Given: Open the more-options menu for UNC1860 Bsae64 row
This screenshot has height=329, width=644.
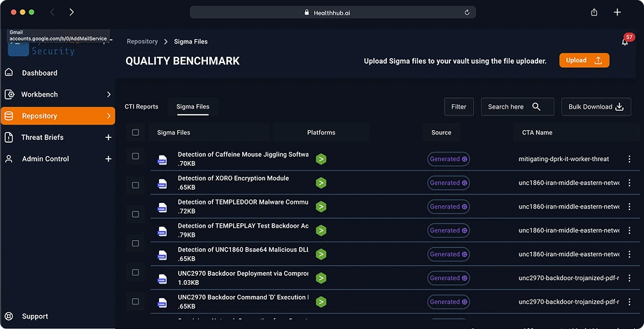Looking at the screenshot, I should (x=629, y=254).
